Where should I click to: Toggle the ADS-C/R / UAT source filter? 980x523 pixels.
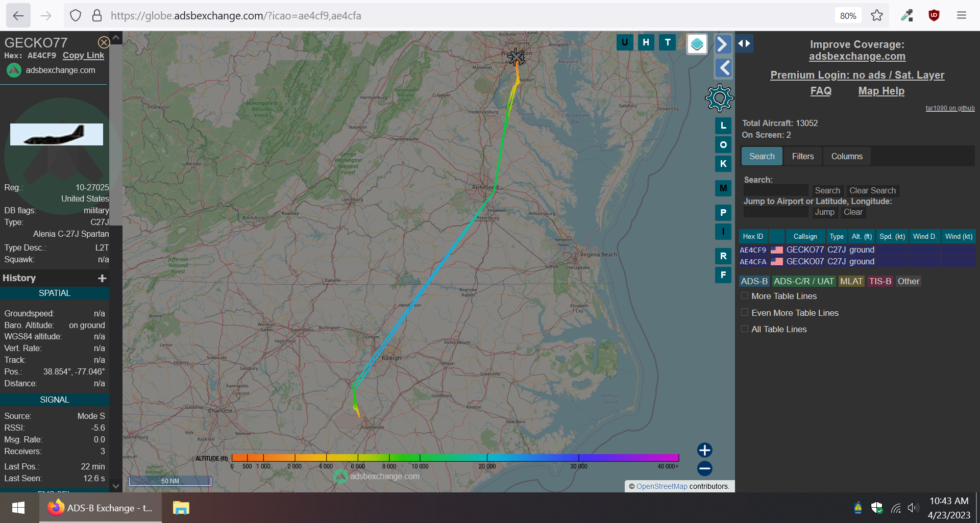pyautogui.click(x=804, y=281)
